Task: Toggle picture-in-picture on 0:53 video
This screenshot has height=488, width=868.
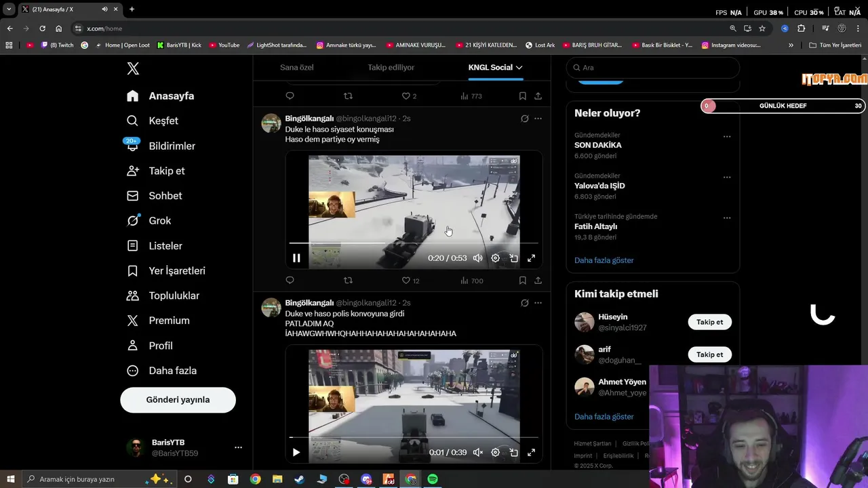Action: tap(513, 258)
